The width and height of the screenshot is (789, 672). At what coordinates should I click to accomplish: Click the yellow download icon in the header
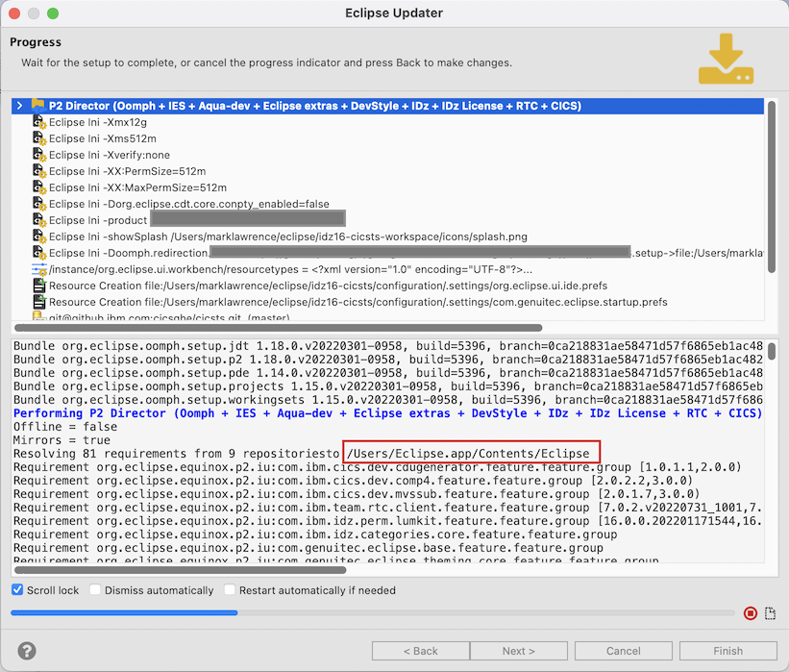726,59
